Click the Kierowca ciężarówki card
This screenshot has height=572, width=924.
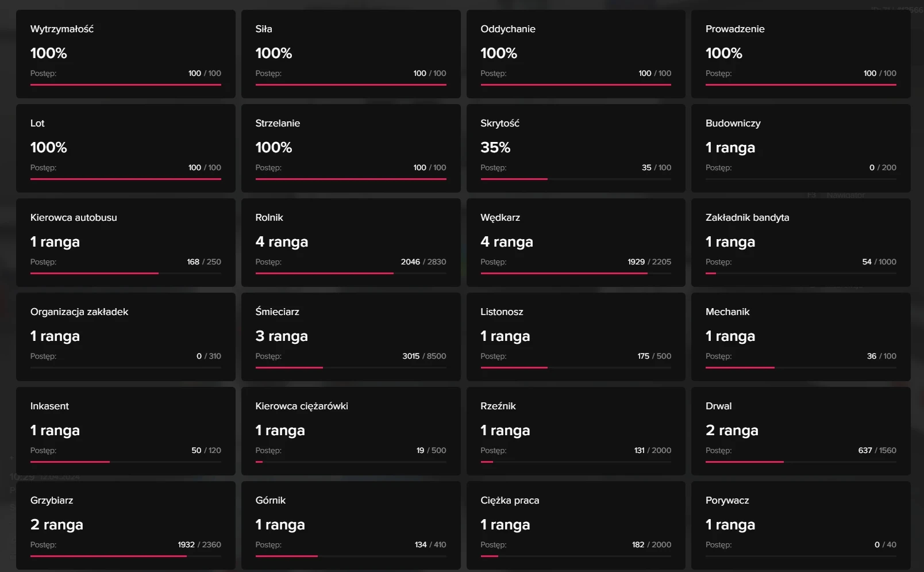pyautogui.click(x=351, y=431)
